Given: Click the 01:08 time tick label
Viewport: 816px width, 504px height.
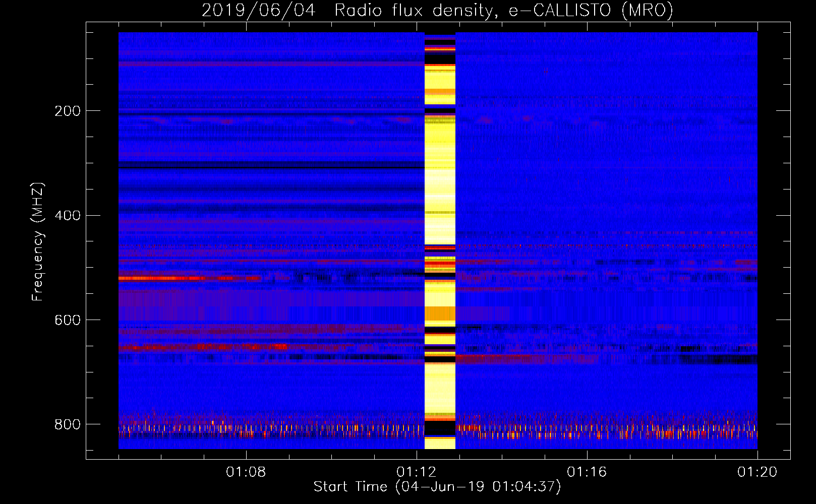Looking at the screenshot, I should 246,472.
